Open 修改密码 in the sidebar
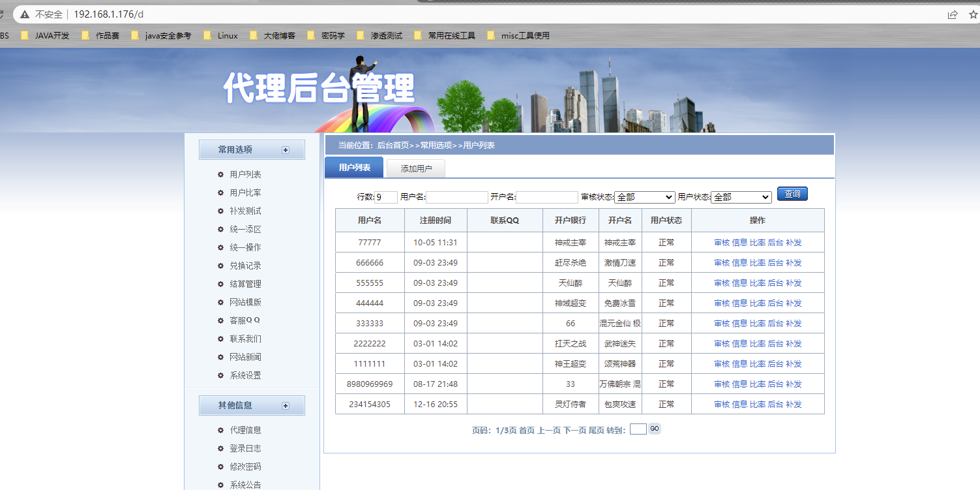Viewport: 980px width, 490px height. [x=245, y=467]
